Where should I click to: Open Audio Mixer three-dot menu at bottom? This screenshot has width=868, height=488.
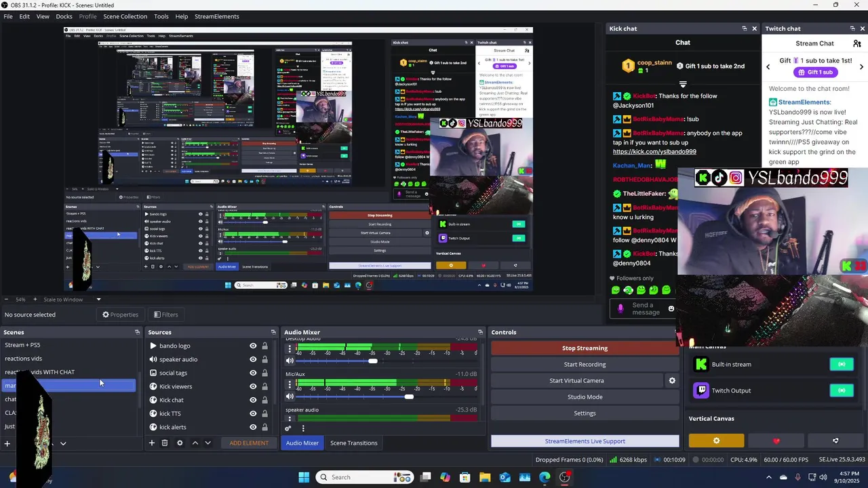tap(303, 428)
